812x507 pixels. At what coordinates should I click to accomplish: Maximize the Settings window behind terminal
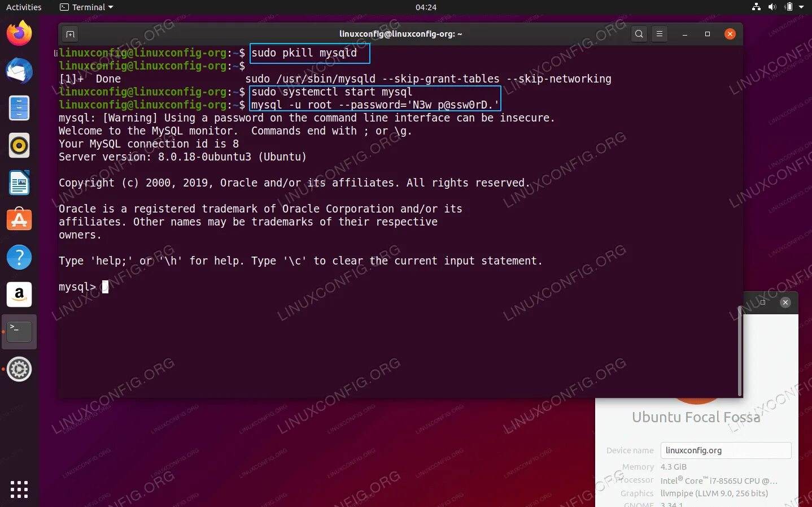763,302
